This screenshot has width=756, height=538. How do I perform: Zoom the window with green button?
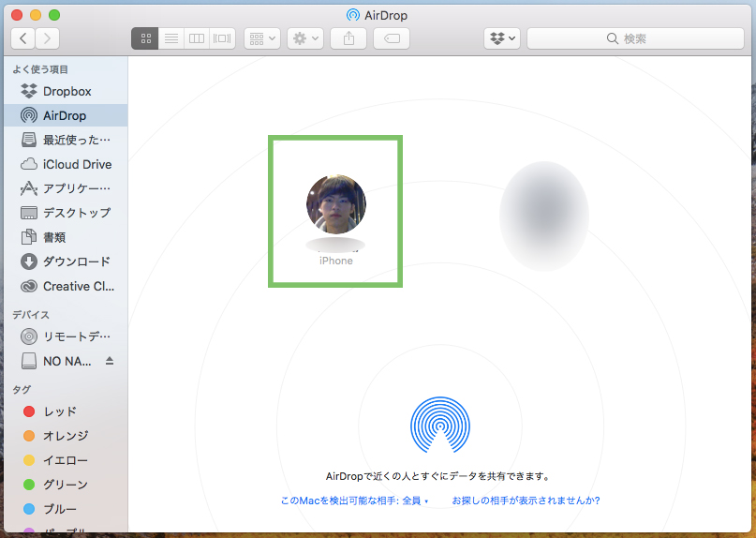pos(54,15)
